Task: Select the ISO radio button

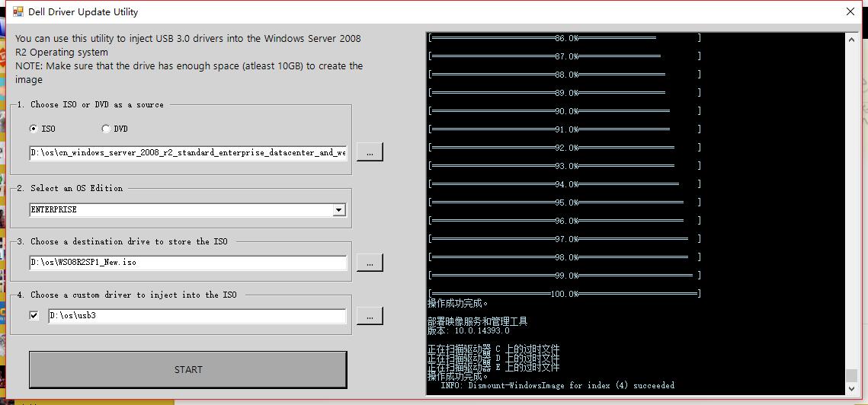Action: (34, 129)
